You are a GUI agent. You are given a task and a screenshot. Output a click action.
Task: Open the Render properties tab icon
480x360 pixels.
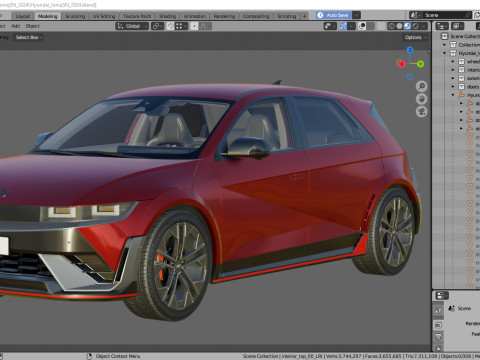click(x=439, y=325)
